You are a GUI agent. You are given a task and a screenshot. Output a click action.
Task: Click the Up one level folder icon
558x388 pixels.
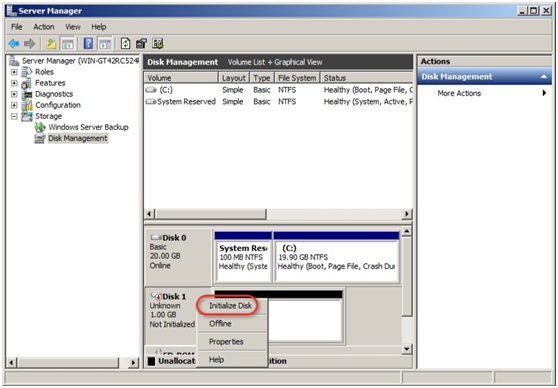coord(51,44)
